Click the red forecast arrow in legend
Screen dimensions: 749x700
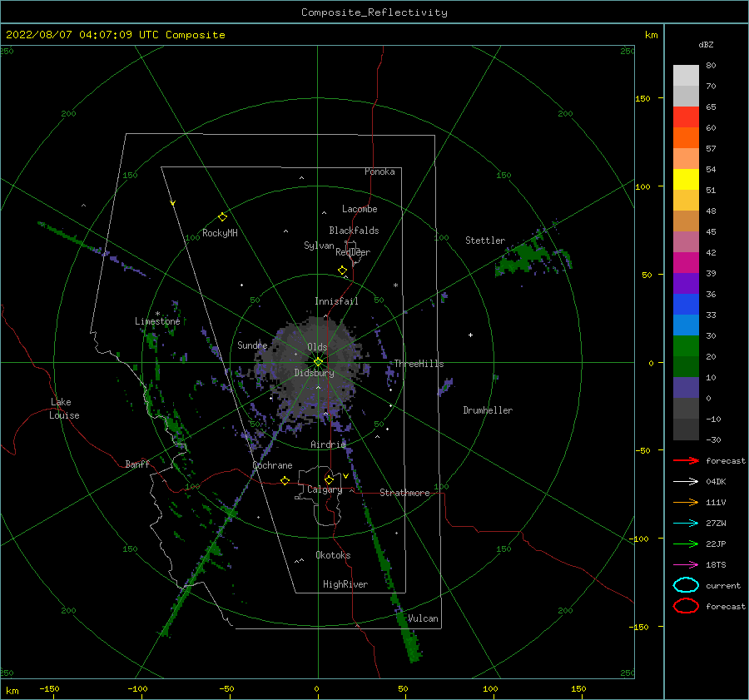coord(686,460)
